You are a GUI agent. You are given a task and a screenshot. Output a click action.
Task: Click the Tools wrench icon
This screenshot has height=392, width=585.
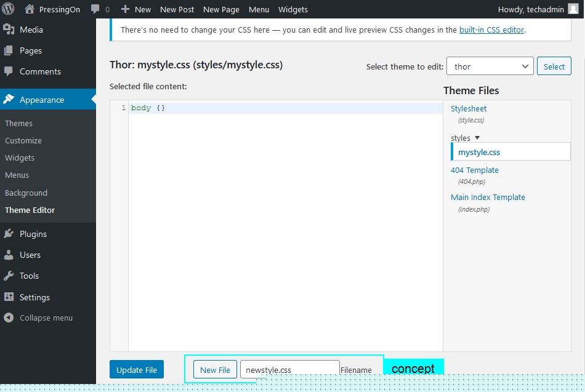(x=9, y=276)
